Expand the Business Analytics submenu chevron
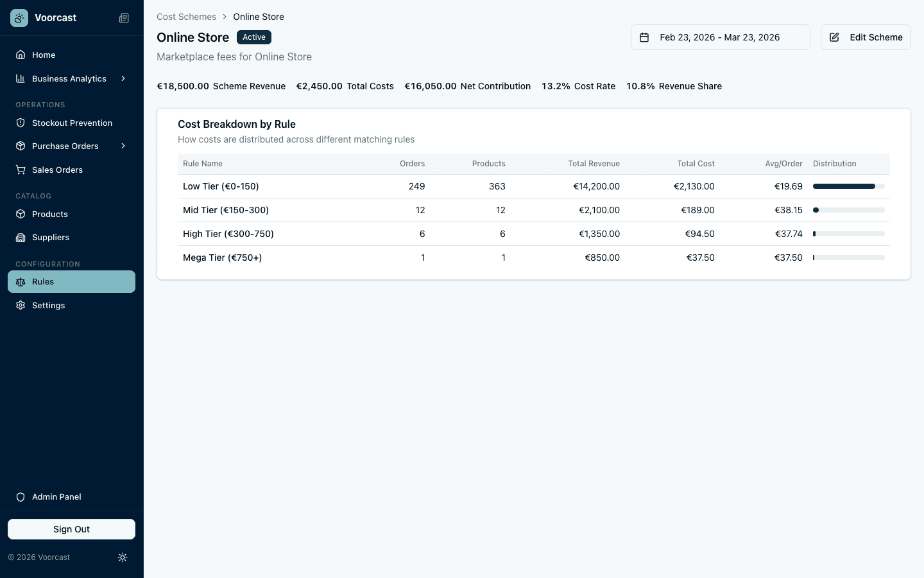The height and width of the screenshot is (578, 924). click(123, 78)
